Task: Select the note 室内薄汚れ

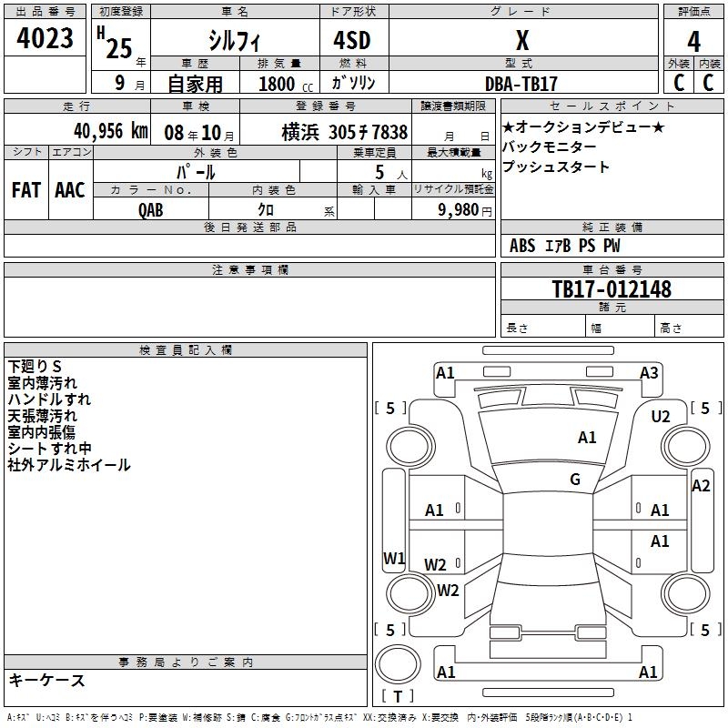Action: [42, 383]
